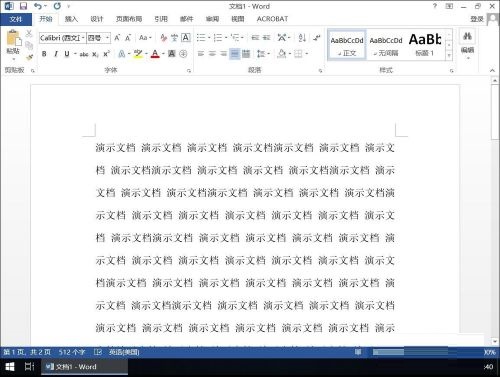Center the paragraph text
This screenshot has height=377, width=500.
coord(212,54)
